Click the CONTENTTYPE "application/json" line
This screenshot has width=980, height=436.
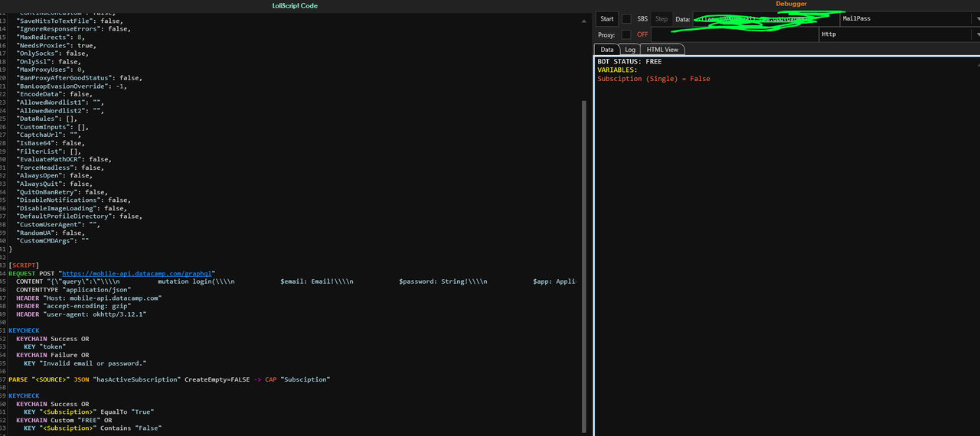click(x=75, y=290)
